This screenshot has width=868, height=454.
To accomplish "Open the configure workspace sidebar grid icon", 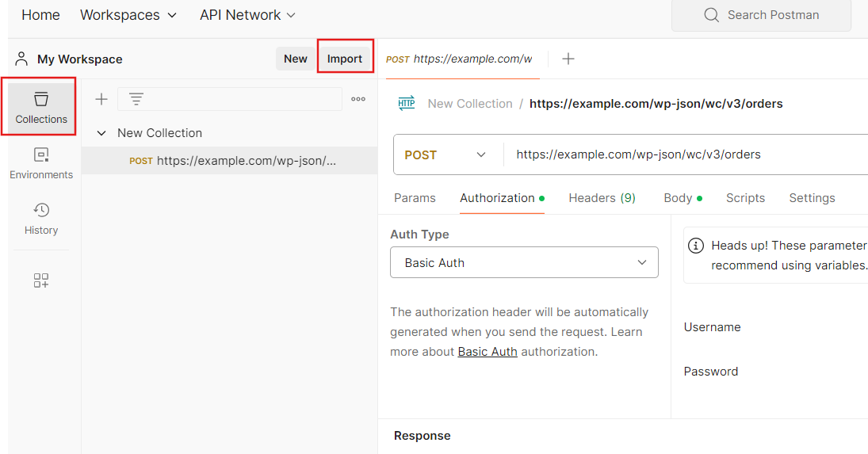I will coord(41,280).
